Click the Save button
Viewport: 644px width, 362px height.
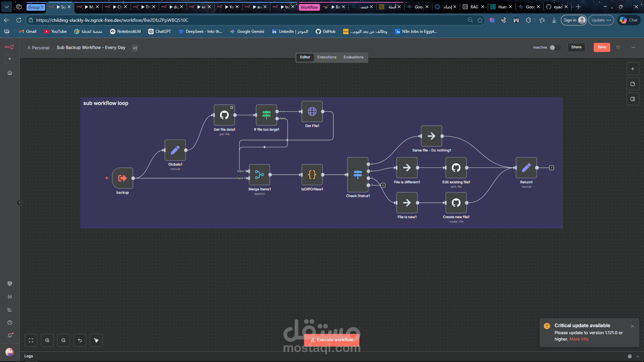click(x=602, y=47)
